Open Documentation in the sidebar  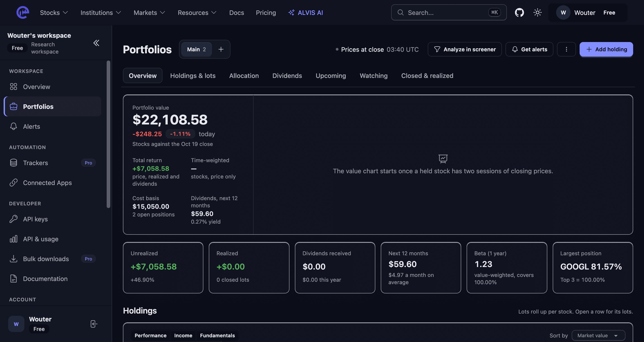coord(52,279)
